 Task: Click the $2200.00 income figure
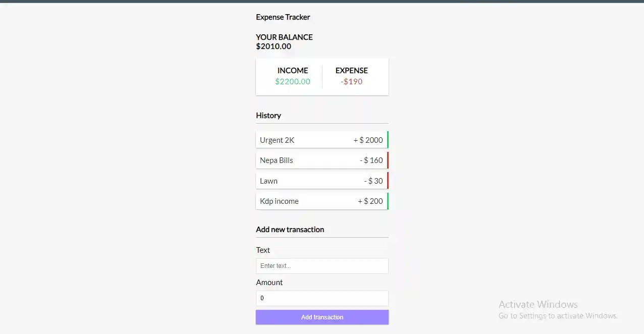pyautogui.click(x=293, y=81)
